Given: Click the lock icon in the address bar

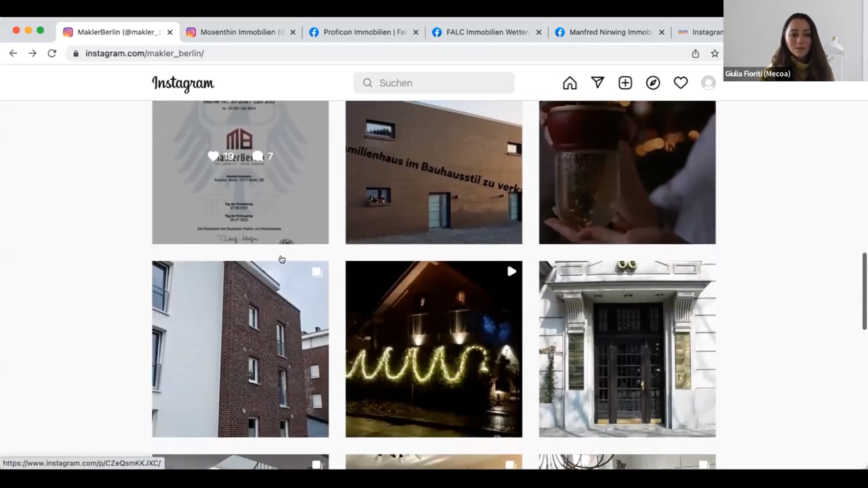Looking at the screenshot, I should coord(76,53).
